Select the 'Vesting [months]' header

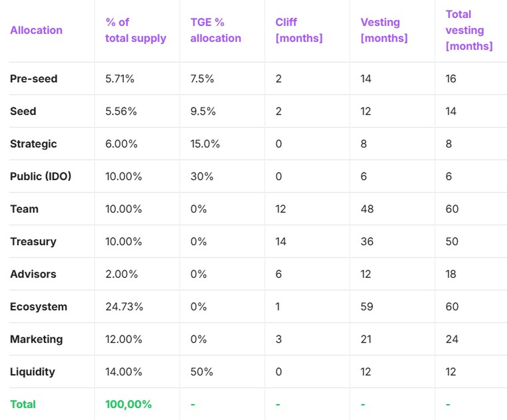384,30
